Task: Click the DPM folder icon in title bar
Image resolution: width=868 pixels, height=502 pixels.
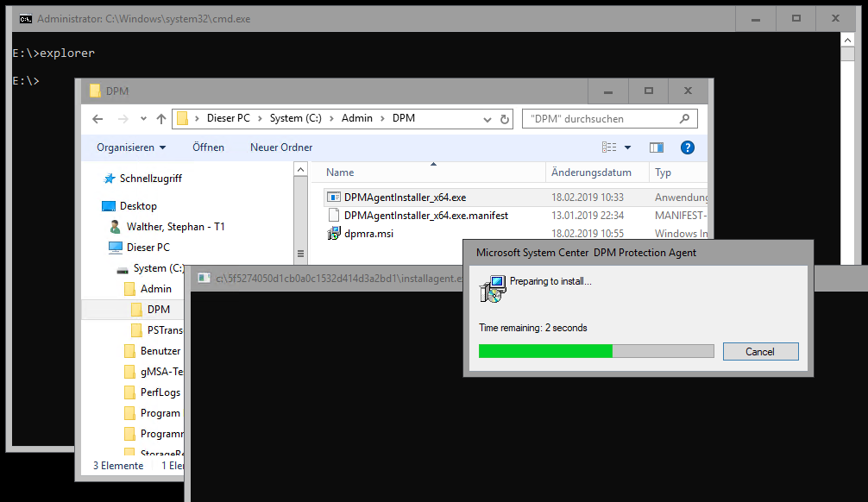Action: point(95,91)
